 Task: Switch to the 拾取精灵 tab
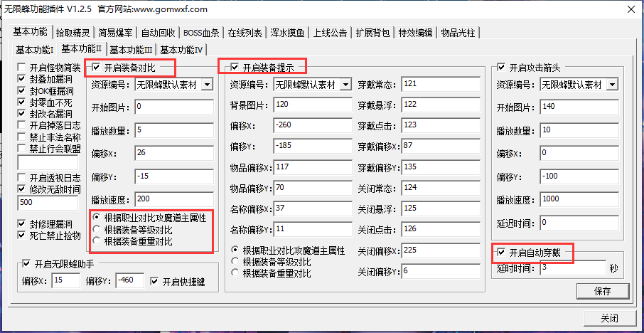click(73, 33)
